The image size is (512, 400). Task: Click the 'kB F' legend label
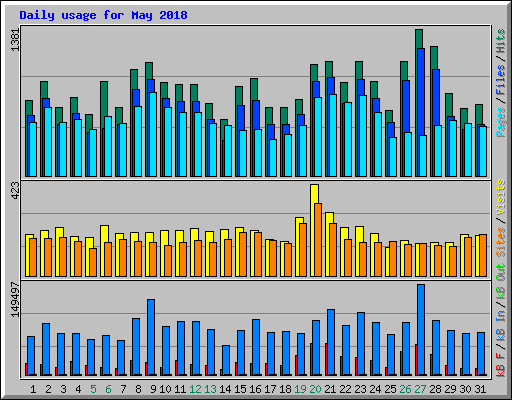point(501,365)
